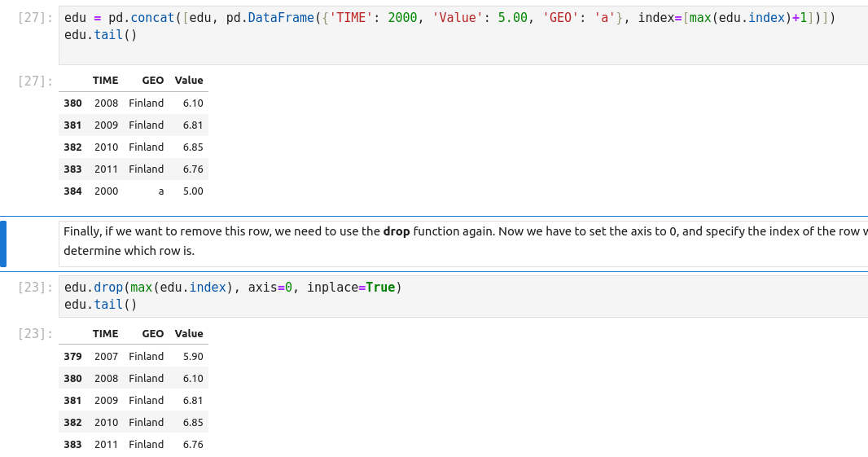
Task: Click the [27] output prompt beside the first table
Action: [x=33, y=81]
